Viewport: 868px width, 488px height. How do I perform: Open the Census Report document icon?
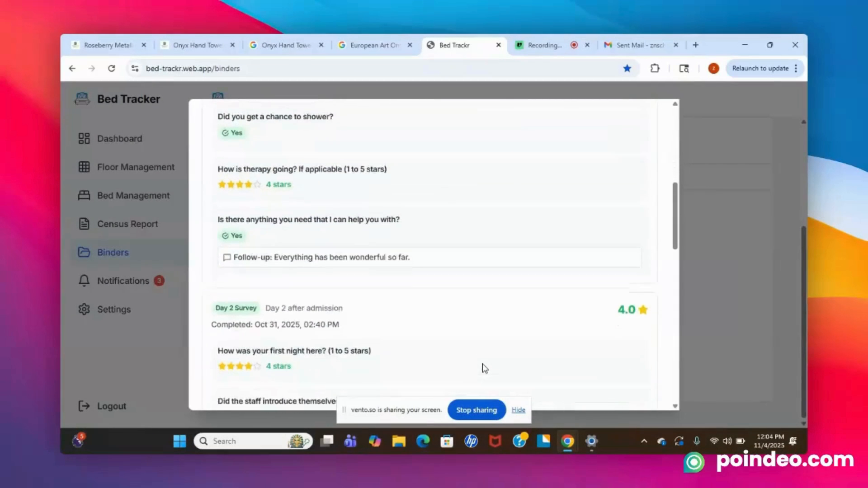click(x=84, y=224)
